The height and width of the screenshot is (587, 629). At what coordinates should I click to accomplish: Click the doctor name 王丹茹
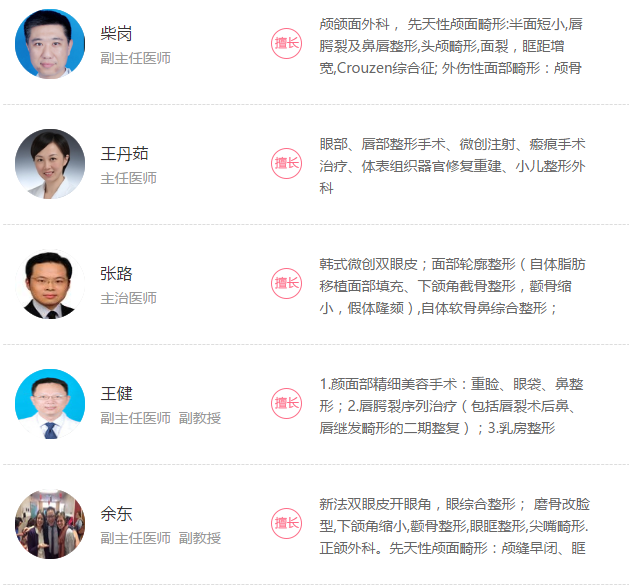pos(124,154)
